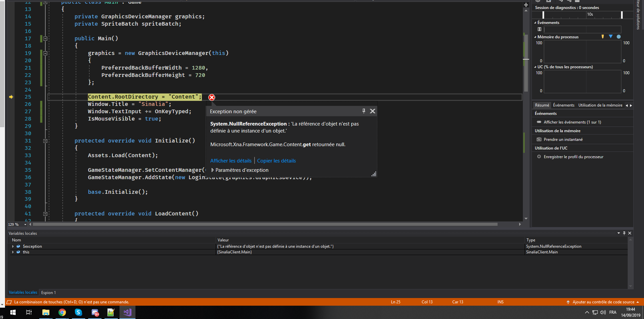
Task: Open Notepad++ from the taskbar
Action: coord(111,312)
